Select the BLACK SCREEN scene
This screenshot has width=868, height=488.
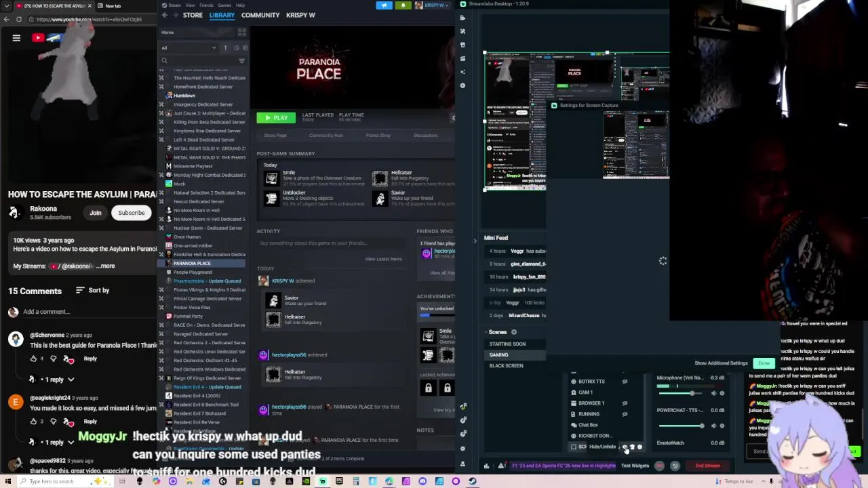tap(507, 365)
